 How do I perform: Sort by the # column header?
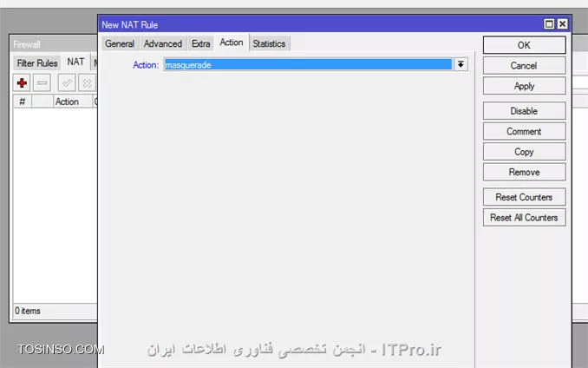coord(23,102)
